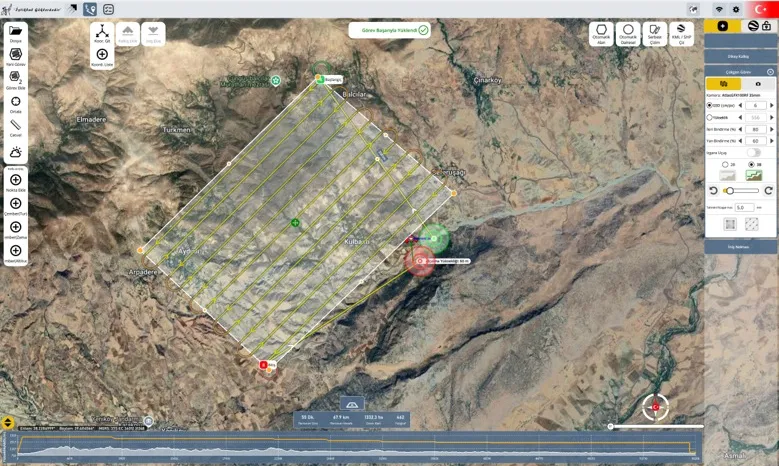Open the İniş Noktası section
779x466 pixels.
[x=740, y=247]
